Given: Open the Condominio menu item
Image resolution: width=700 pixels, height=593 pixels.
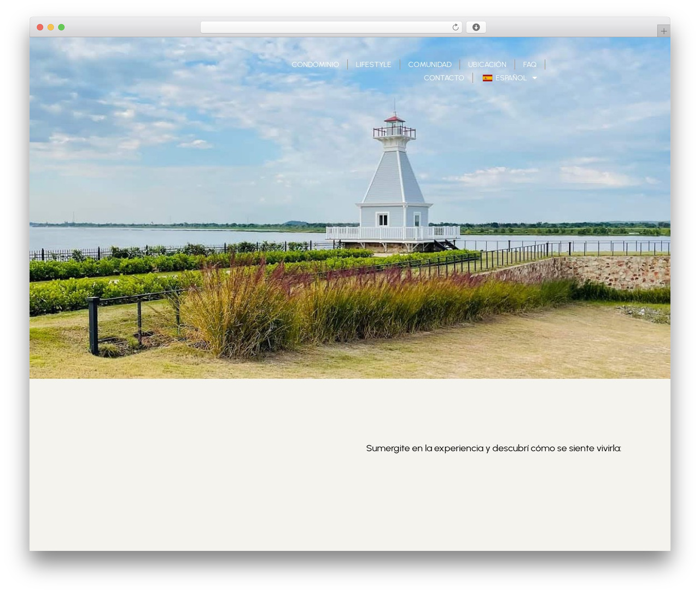Looking at the screenshot, I should click(x=315, y=65).
